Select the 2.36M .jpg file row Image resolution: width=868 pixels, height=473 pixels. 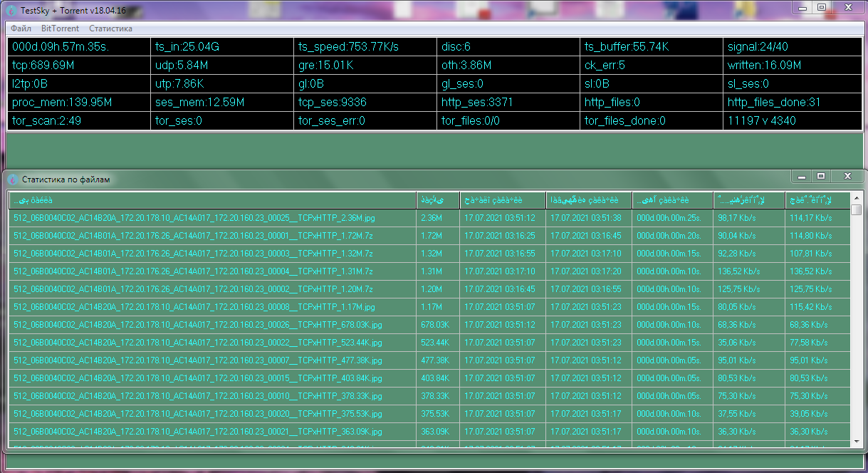click(x=212, y=217)
